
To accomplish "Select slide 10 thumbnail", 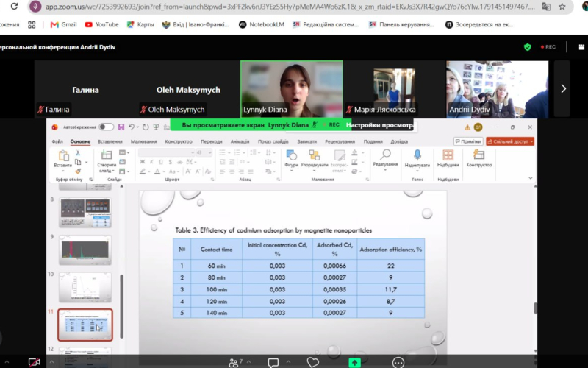I will click(x=85, y=287).
